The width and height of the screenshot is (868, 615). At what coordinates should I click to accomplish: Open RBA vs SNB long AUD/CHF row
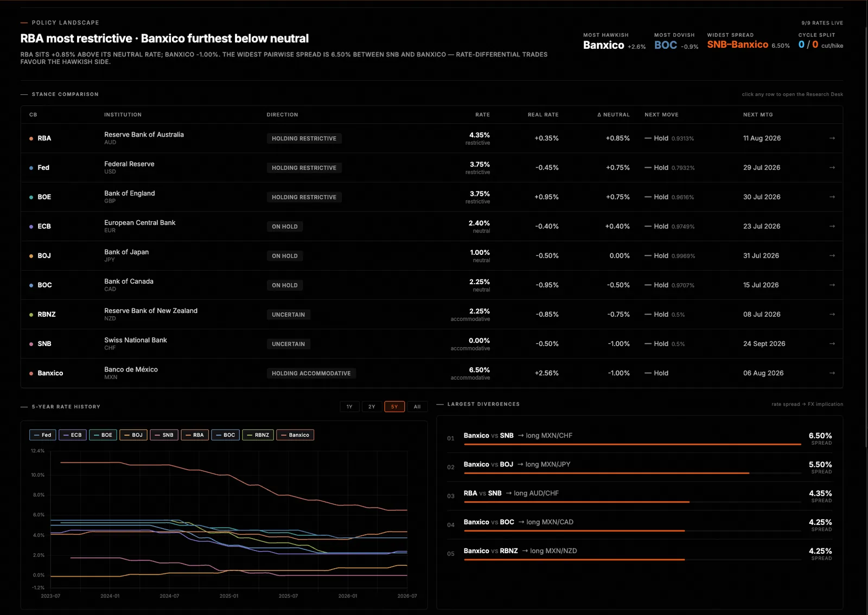(x=640, y=496)
